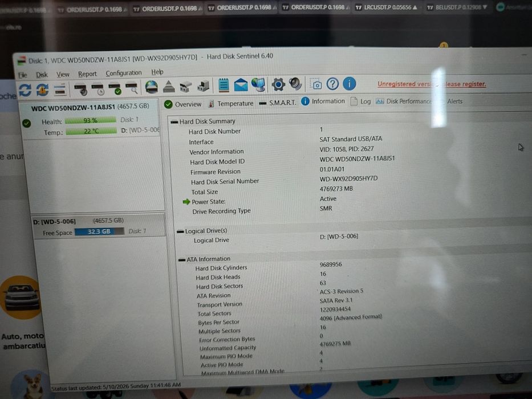
Task: Click the globe over disk toolbar icon
Action: pos(152,87)
